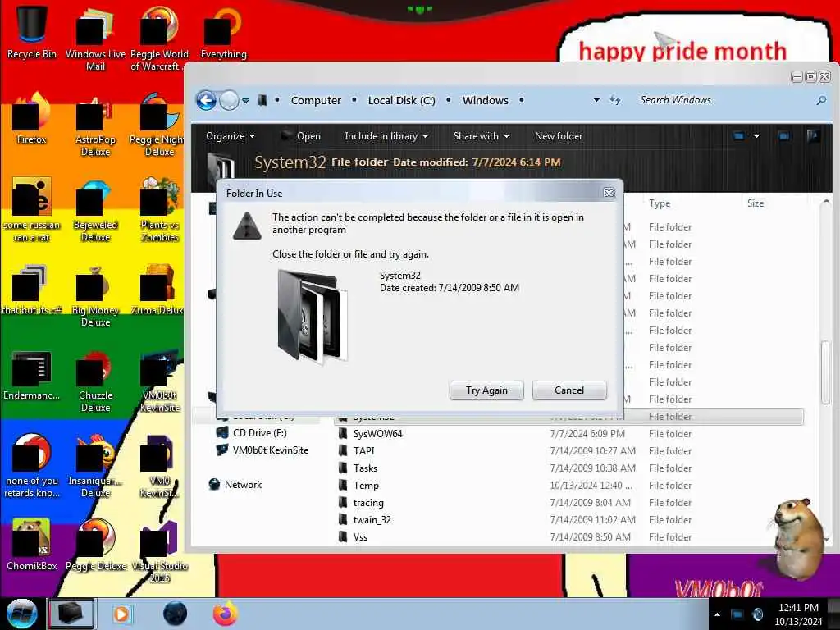Screen dimensions: 840x630
Task: Focus the Search Windows field
Action: (724, 100)
